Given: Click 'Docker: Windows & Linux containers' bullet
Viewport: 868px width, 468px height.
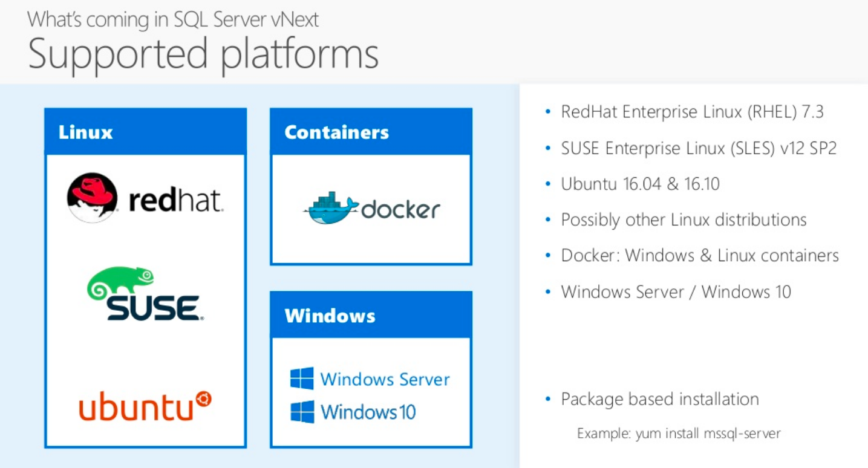Looking at the screenshot, I should (700, 255).
